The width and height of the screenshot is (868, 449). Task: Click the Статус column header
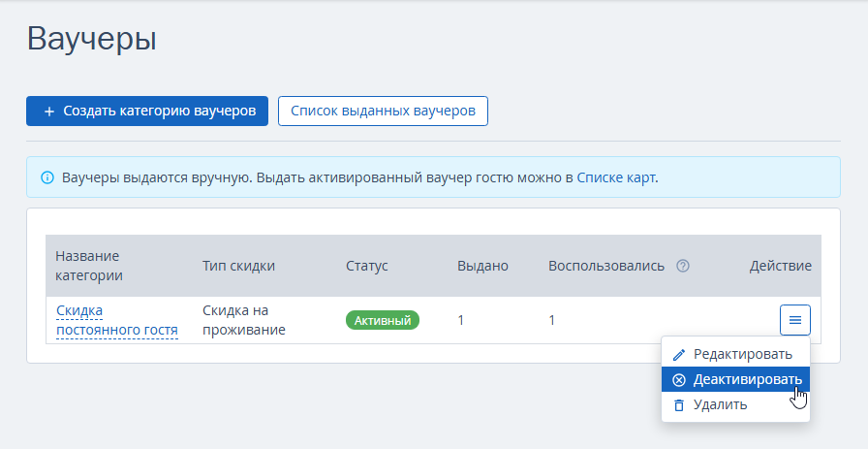tap(367, 266)
